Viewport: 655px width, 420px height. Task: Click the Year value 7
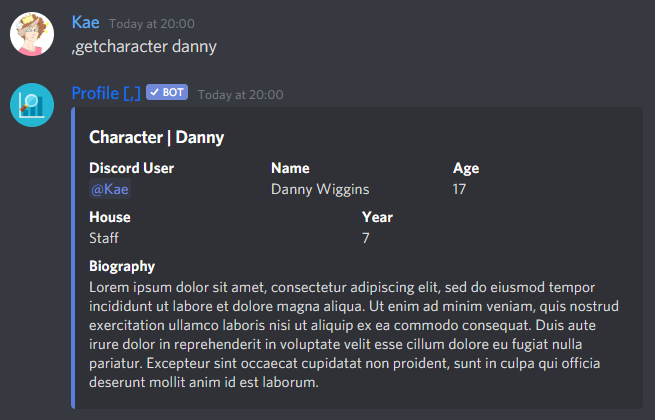tap(366, 238)
